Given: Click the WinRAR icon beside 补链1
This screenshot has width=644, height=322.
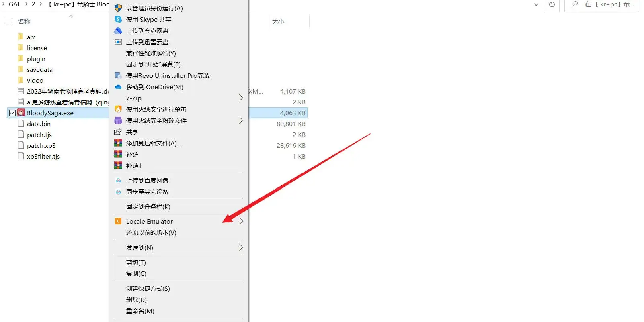Looking at the screenshot, I should pyautogui.click(x=118, y=165).
